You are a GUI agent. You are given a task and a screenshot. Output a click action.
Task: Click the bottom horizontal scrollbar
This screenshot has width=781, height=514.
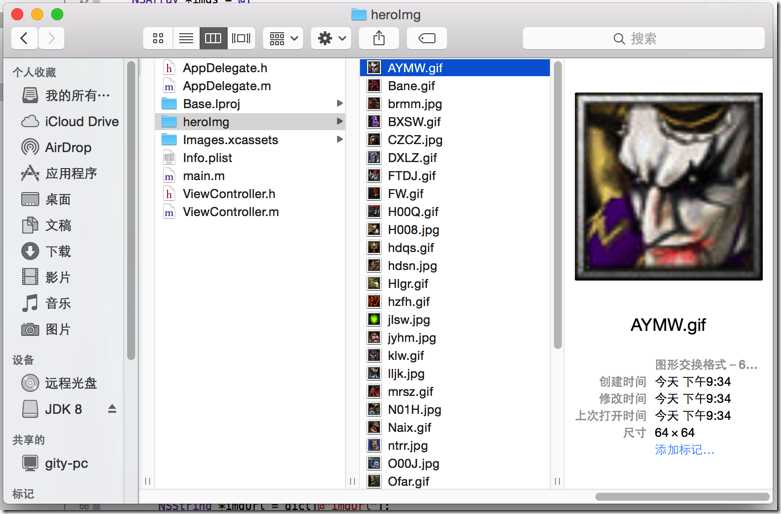(x=682, y=497)
